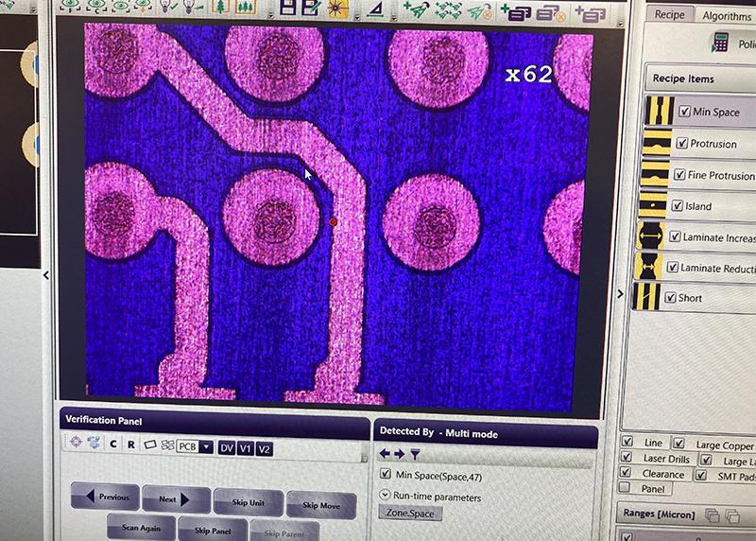Image resolution: width=756 pixels, height=541 pixels.
Task: Switch to the Recipe tab
Action: 669,14
